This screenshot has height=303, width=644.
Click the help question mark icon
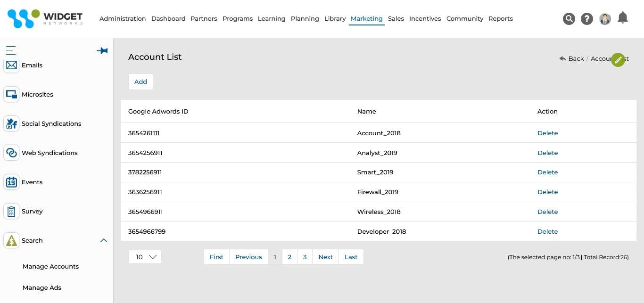pos(586,19)
